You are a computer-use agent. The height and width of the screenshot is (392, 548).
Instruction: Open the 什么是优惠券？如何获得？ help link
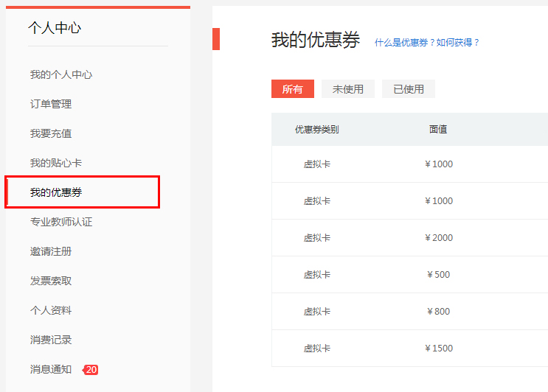(427, 43)
